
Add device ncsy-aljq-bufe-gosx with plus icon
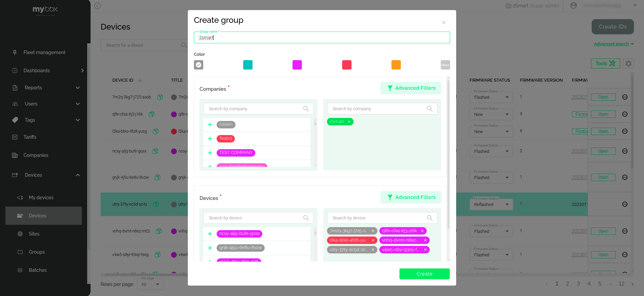pos(210,234)
